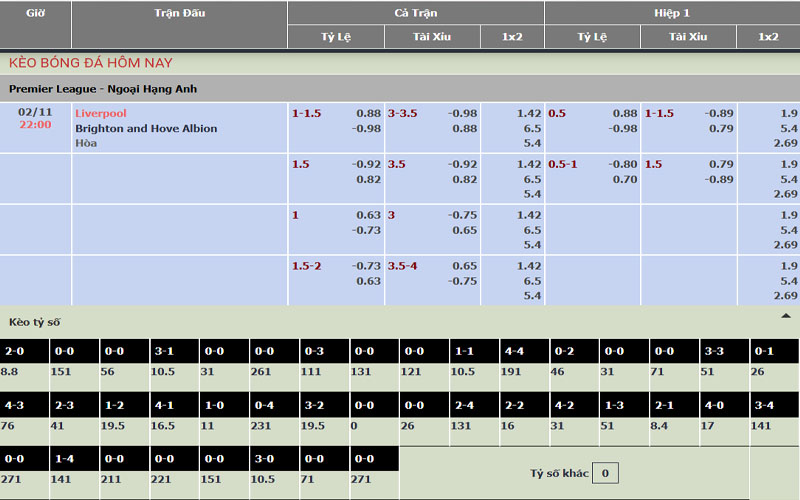Select the Hòa draw option
Viewport: 800px width, 500px height.
point(86,143)
